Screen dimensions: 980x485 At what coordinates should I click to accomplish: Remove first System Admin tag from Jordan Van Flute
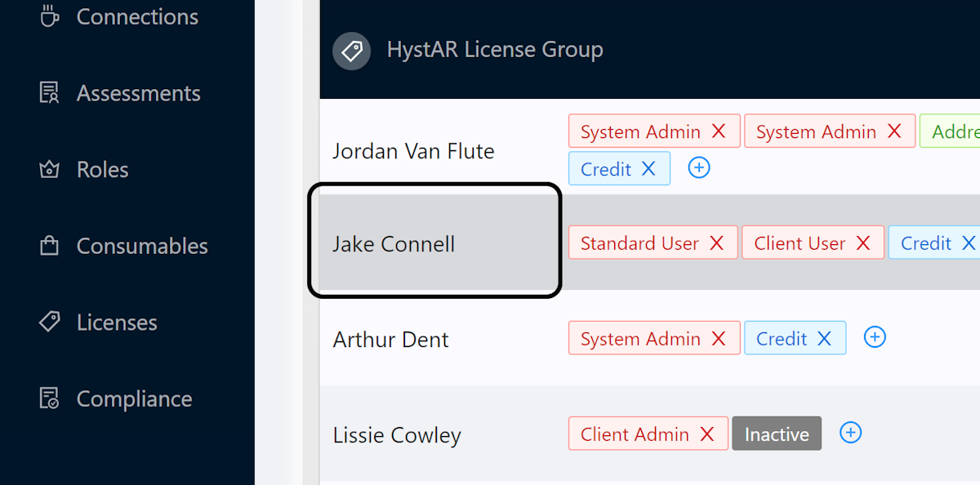pyautogui.click(x=719, y=131)
